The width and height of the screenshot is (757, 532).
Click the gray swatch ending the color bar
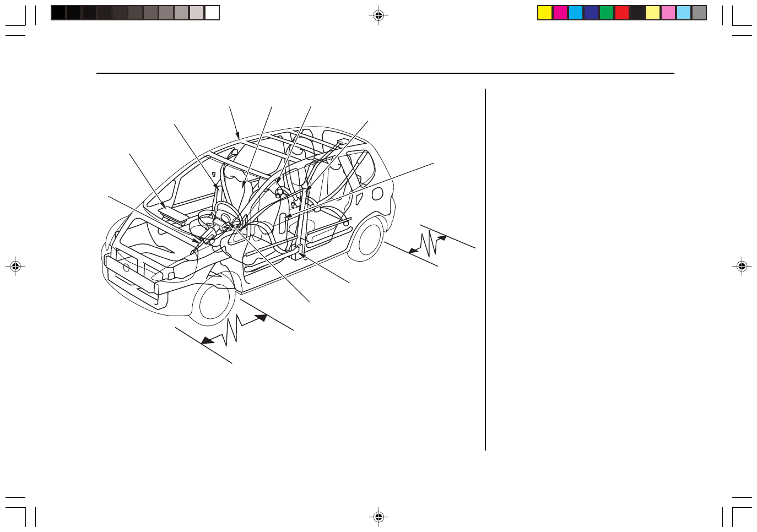(x=699, y=13)
